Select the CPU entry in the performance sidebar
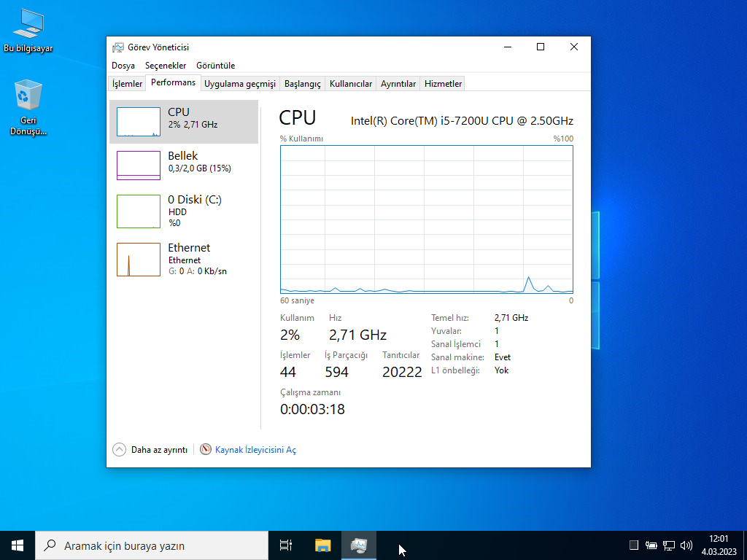 [184, 122]
